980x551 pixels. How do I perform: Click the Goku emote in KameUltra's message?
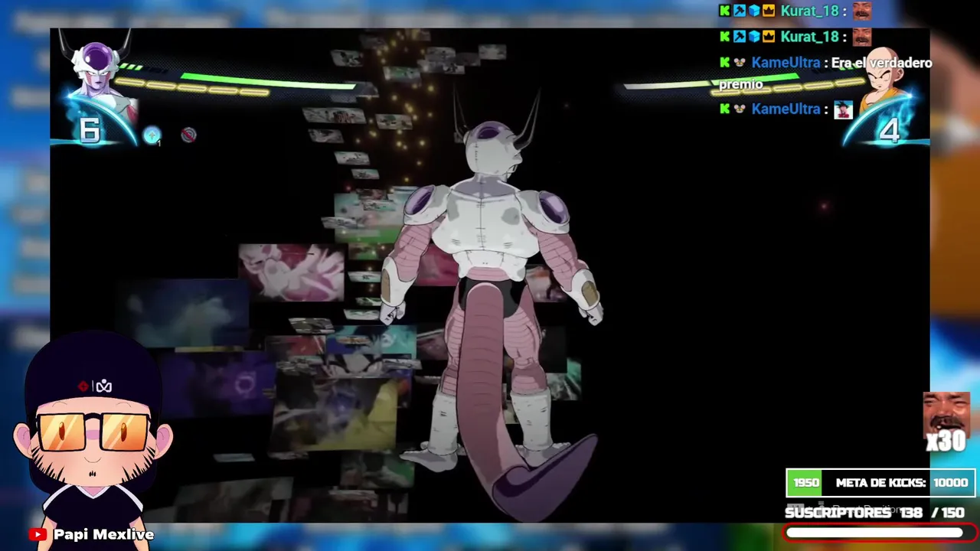[x=843, y=109]
